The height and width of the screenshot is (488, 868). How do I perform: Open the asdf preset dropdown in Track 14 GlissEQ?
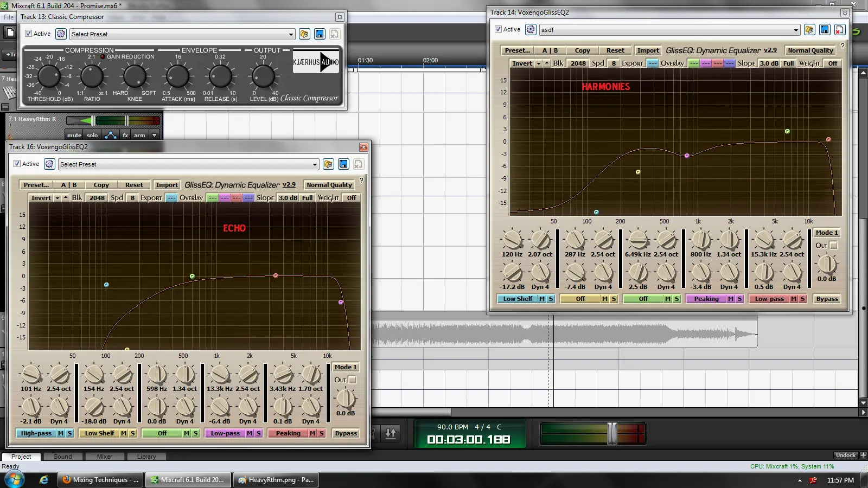click(669, 30)
